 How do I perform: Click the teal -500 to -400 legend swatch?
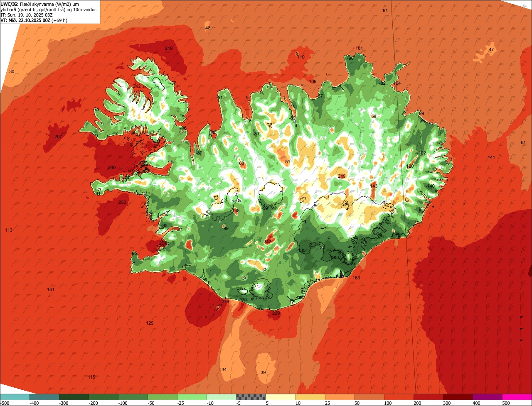[15, 397]
